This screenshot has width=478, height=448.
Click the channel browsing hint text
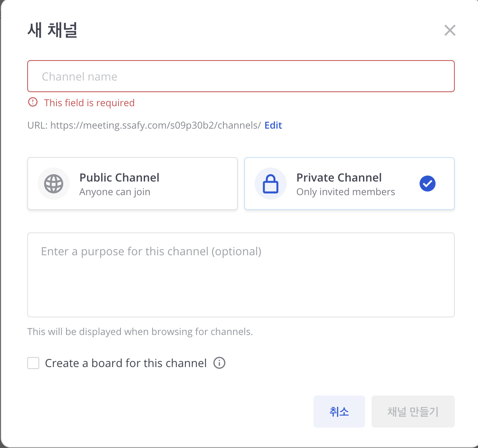(x=140, y=331)
